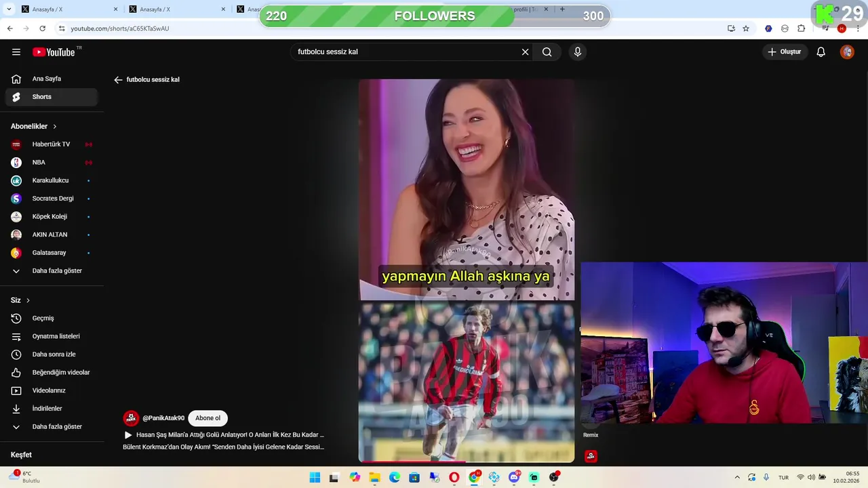The height and width of the screenshot is (488, 868).
Task: Open the YouTube account avatar menu
Action: point(847,52)
